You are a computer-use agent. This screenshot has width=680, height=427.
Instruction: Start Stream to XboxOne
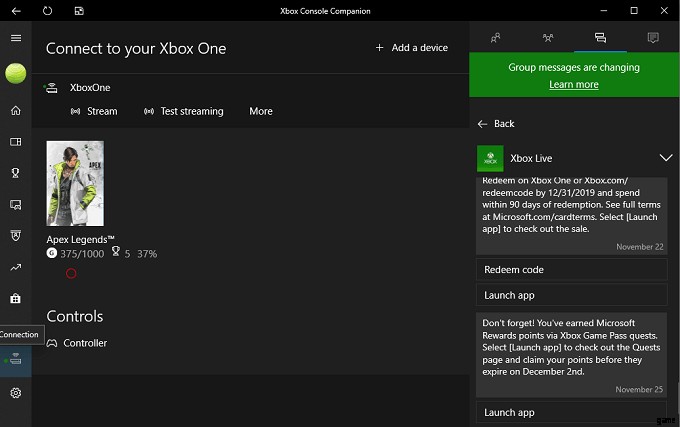(x=94, y=111)
